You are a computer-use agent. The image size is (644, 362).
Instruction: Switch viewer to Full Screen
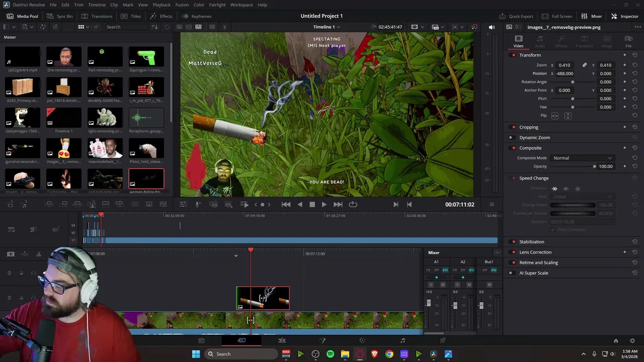click(557, 16)
